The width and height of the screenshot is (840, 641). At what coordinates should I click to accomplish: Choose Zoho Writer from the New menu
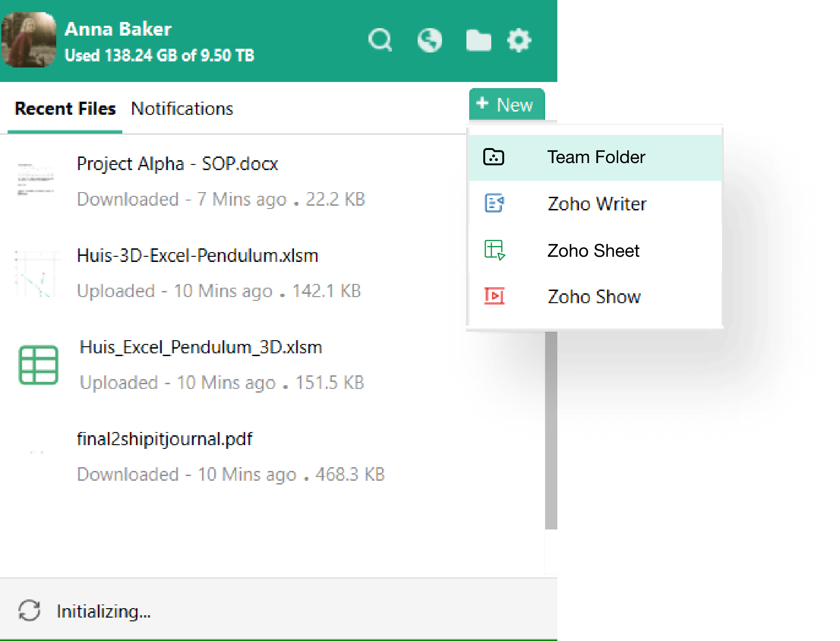coord(595,204)
